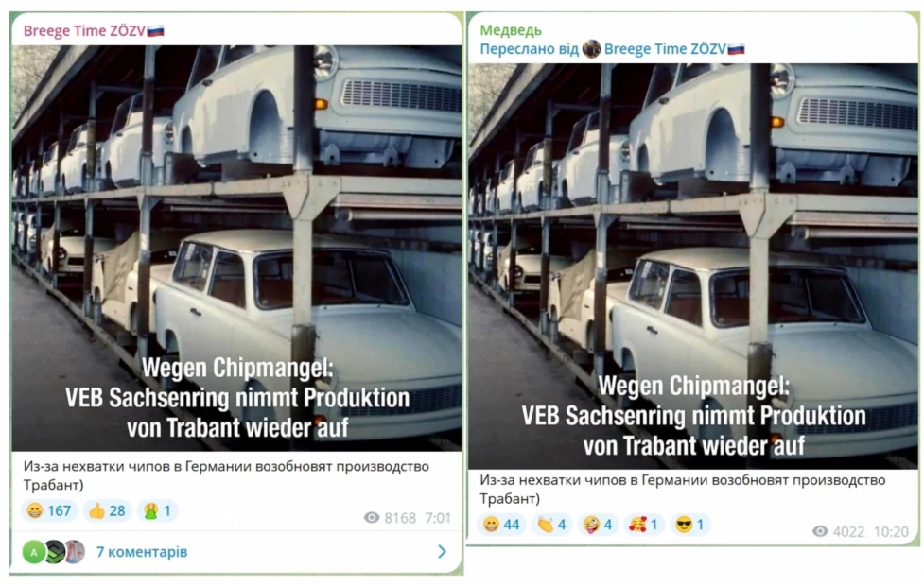Open the 7 коментарів thread
Image resolution: width=924 pixels, height=586 pixels.
coord(142,552)
